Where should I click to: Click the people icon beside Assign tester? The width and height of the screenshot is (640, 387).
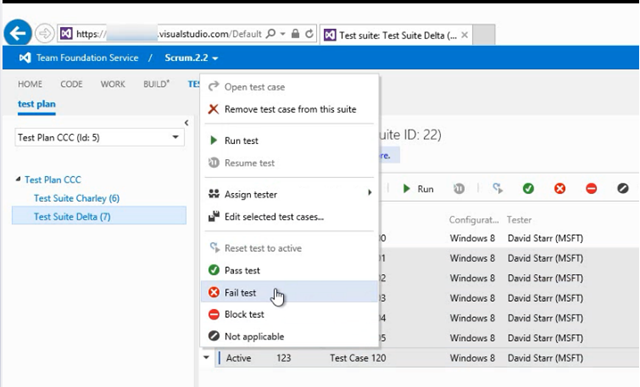214,194
